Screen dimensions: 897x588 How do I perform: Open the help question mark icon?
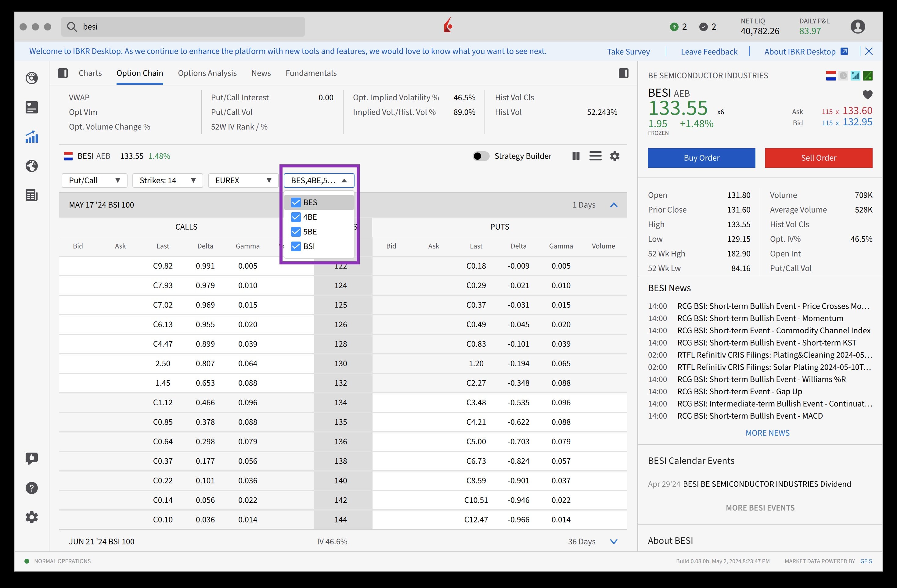point(32,488)
